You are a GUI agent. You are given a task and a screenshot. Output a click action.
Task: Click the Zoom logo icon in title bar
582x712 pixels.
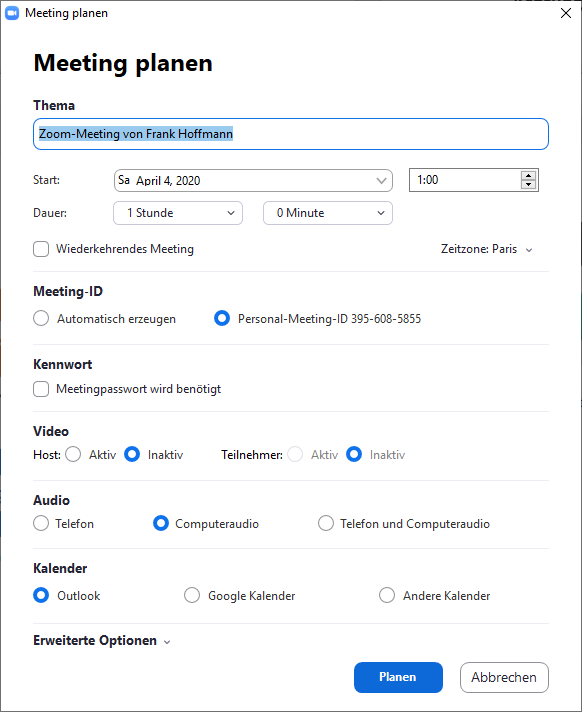[x=12, y=13]
